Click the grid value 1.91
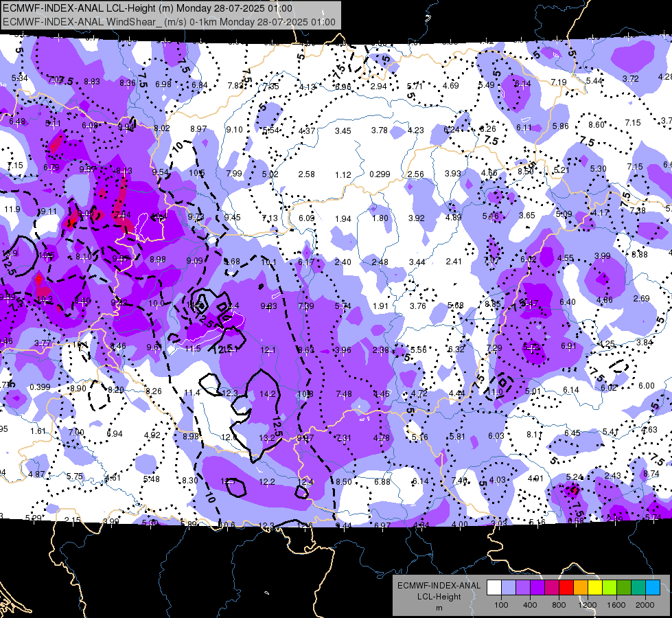The width and height of the screenshot is (672, 618). pos(380,306)
